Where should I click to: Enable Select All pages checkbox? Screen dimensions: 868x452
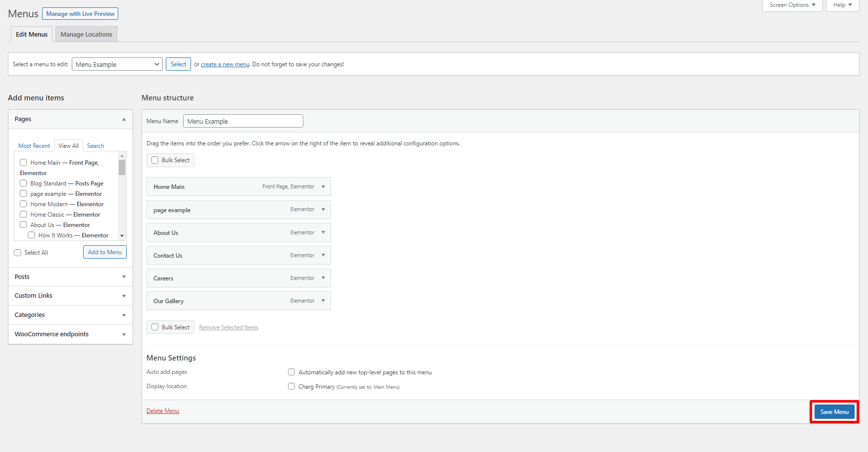coord(18,253)
